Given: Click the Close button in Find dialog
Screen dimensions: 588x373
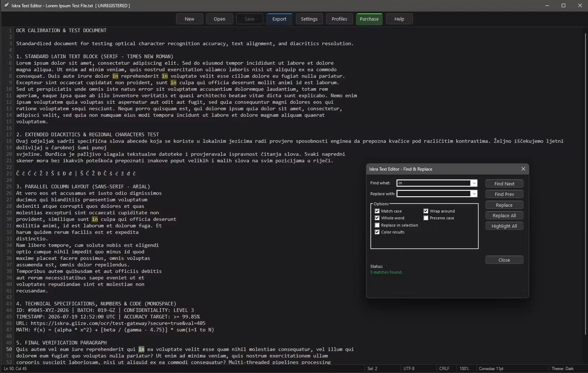Looking at the screenshot, I should [x=504, y=260].
